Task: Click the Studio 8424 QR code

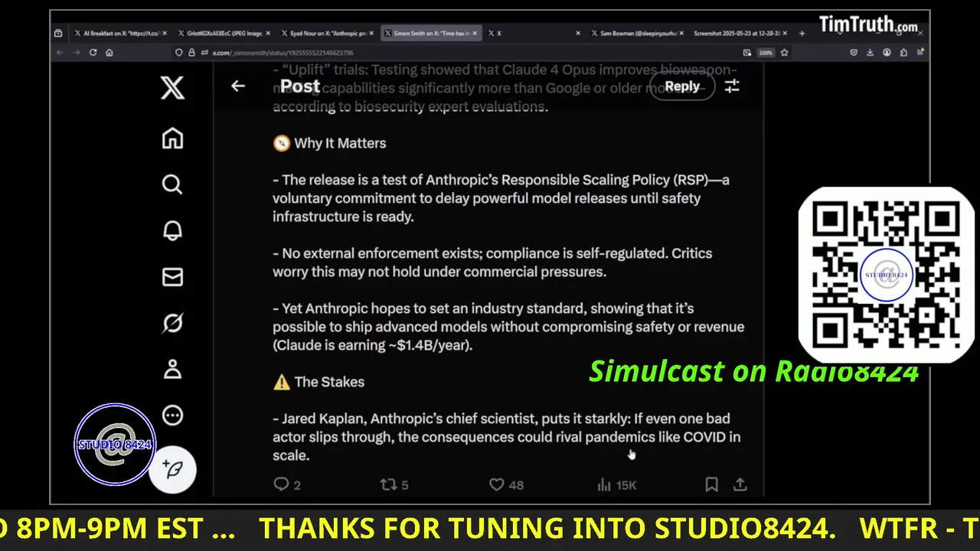Action: [886, 275]
